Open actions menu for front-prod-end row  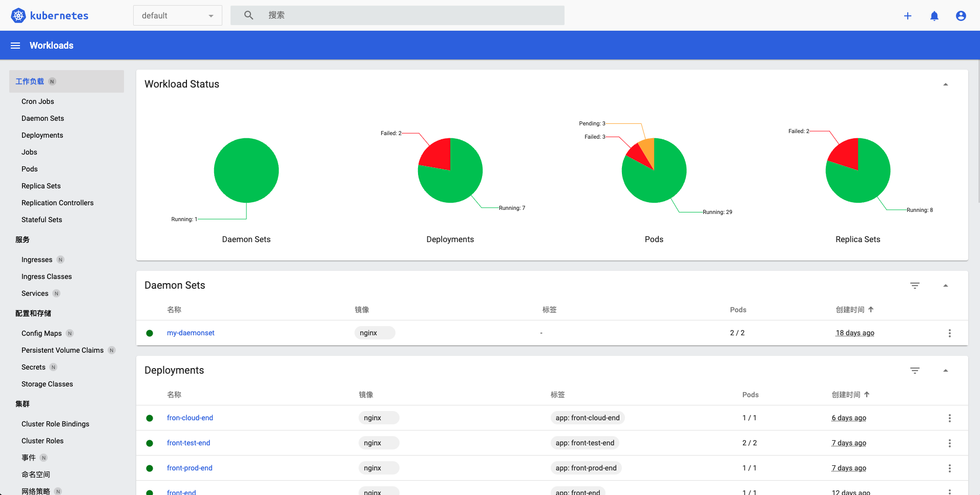point(950,468)
